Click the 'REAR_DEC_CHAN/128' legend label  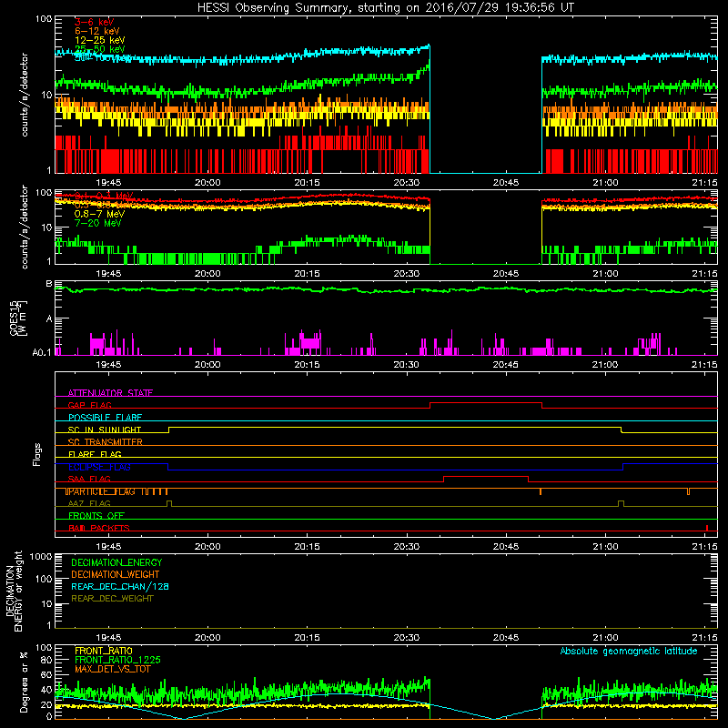coord(120,586)
